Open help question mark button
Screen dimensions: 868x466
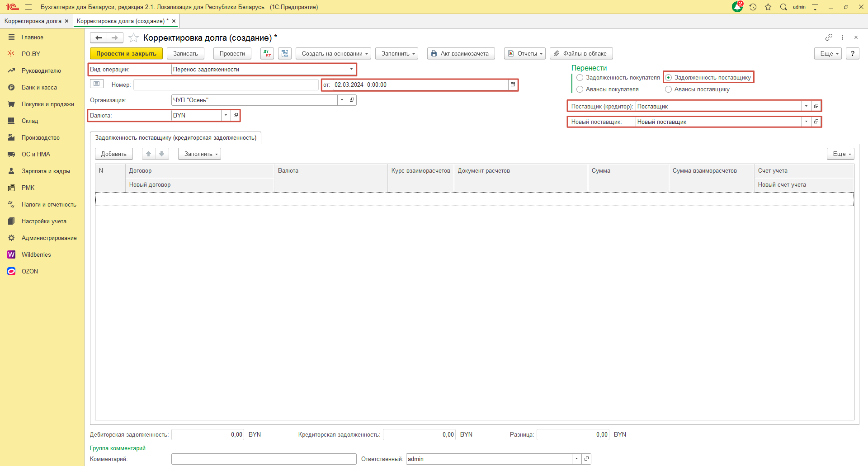pos(852,53)
